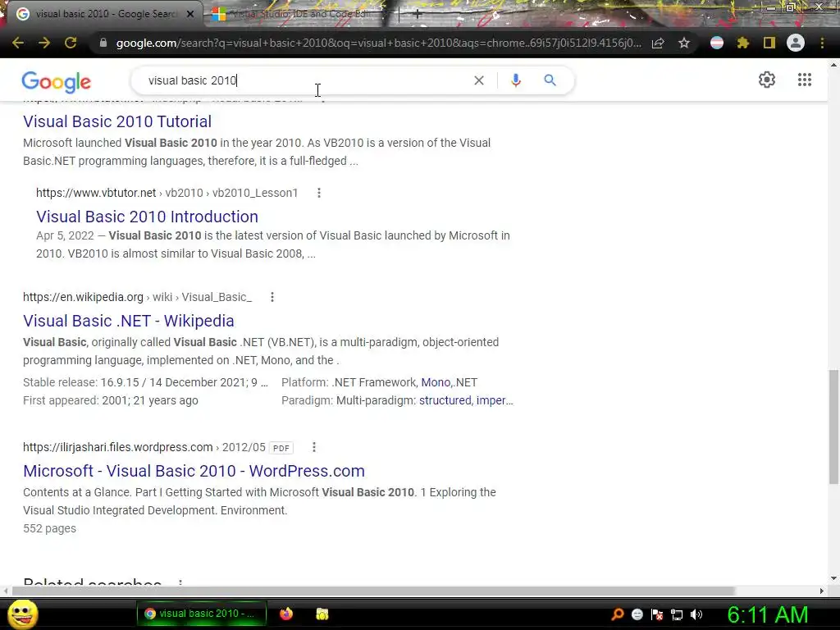Click the scroll-right arrow at bottom
The image size is (840, 630).
822,591
